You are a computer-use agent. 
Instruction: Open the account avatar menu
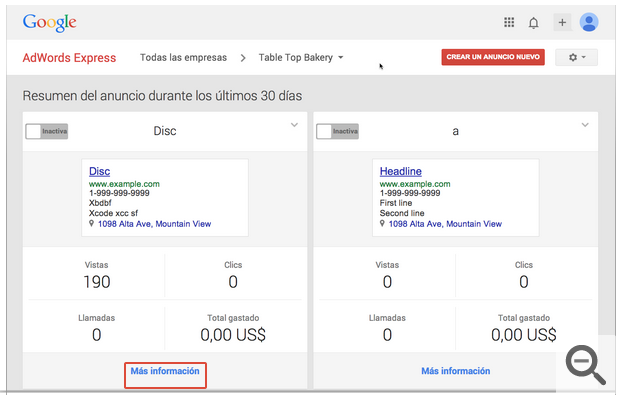(x=589, y=22)
